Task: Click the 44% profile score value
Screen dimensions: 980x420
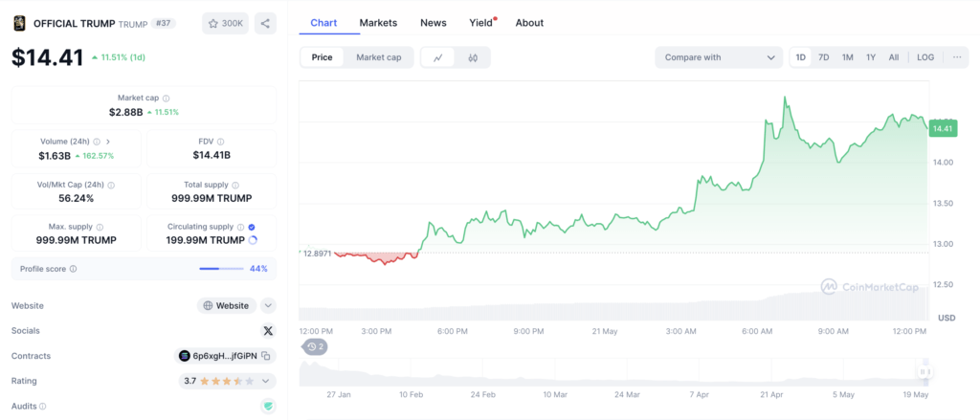Action: [x=258, y=269]
